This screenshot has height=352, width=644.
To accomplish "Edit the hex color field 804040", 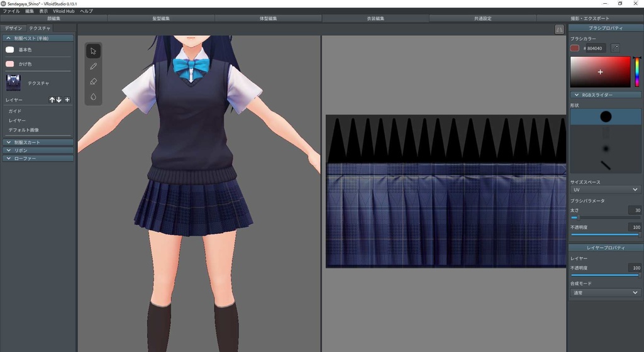I will 594,48.
